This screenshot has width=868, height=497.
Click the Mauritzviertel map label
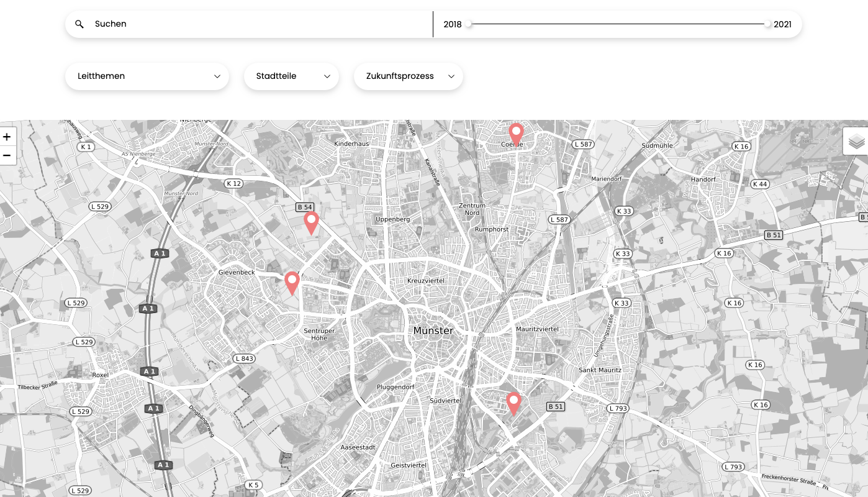(x=537, y=329)
